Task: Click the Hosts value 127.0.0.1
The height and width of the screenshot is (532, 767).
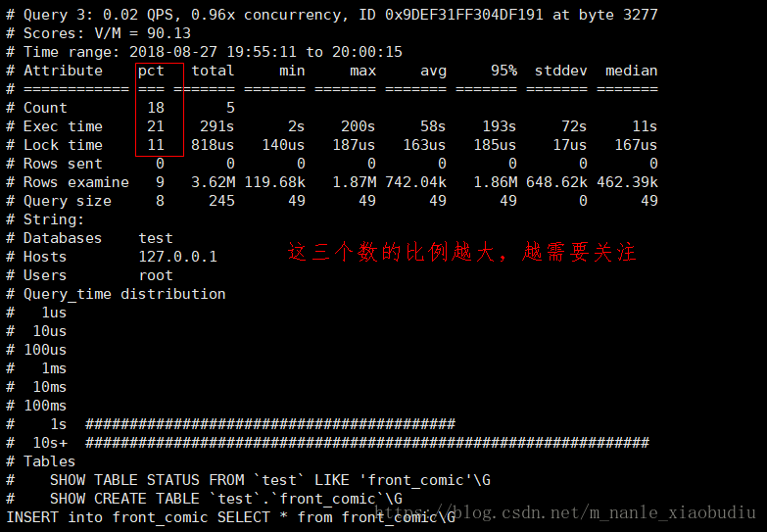Action: (x=177, y=257)
